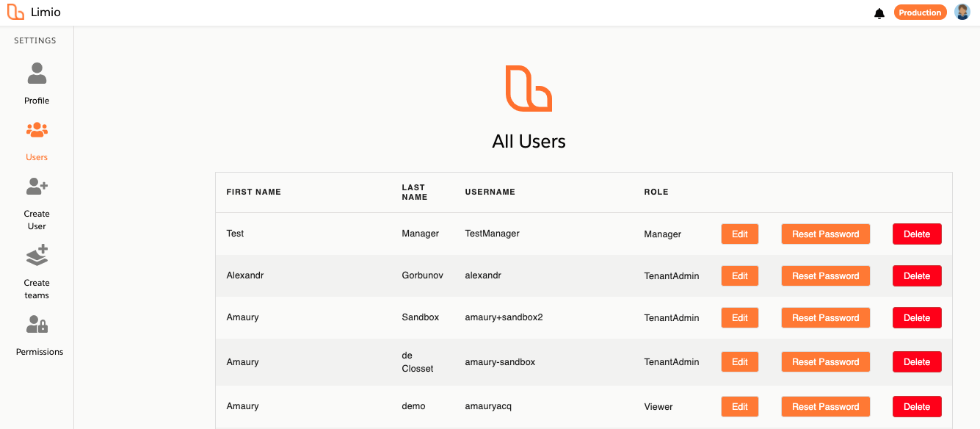980x429 pixels.
Task: Open the Profile settings icon
Action: point(37,74)
